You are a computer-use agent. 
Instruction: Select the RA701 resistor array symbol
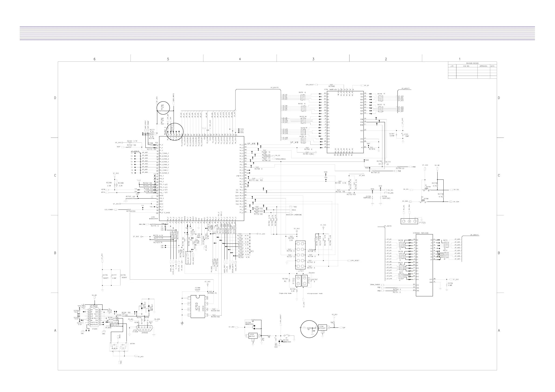302,97
